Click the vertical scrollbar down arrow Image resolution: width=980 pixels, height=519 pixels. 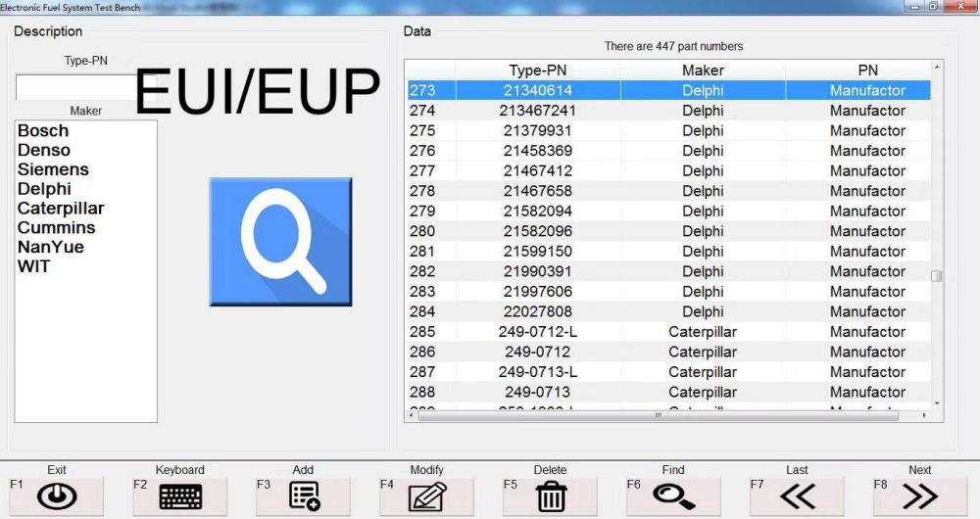(x=937, y=402)
